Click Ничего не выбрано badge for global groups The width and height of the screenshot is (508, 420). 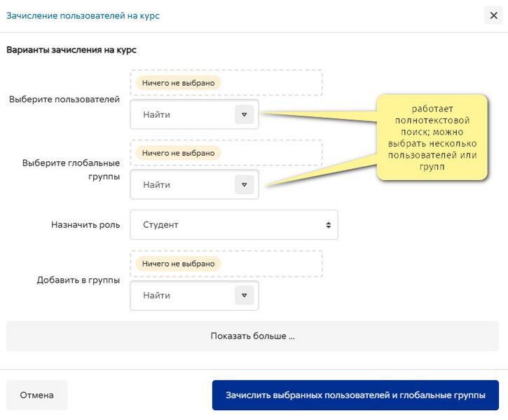[178, 153]
